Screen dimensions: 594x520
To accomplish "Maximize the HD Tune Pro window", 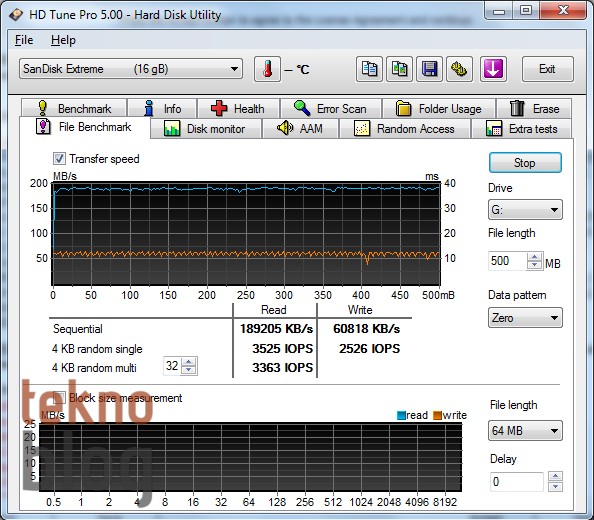I will tap(526, 10).
